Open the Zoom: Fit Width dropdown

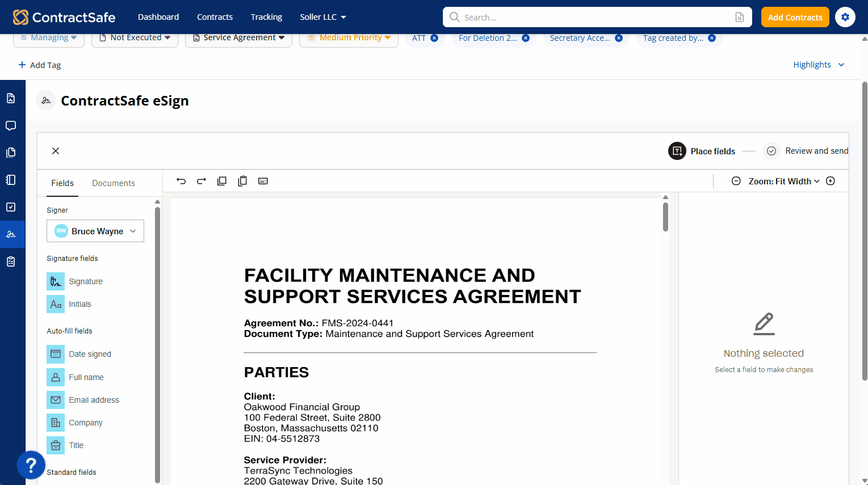[784, 182]
